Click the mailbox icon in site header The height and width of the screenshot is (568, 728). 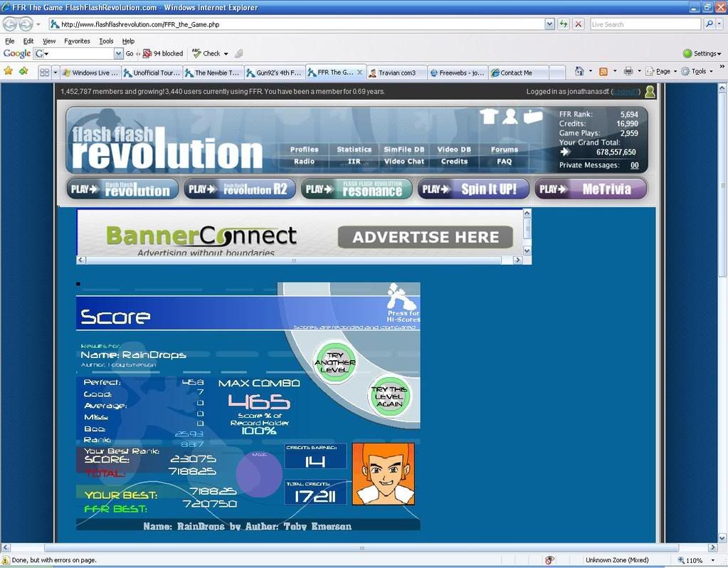(x=533, y=117)
